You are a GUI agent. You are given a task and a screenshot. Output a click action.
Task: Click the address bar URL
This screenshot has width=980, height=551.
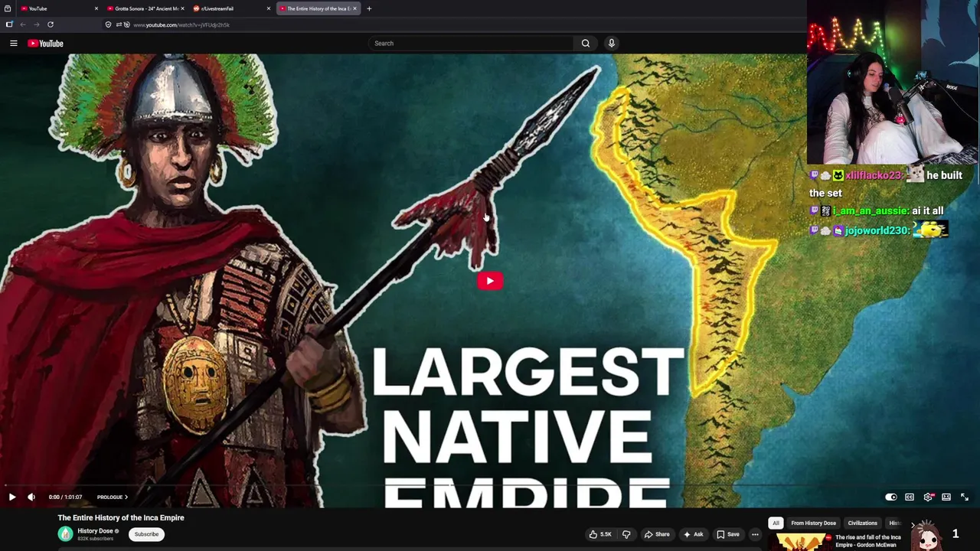[181, 25]
